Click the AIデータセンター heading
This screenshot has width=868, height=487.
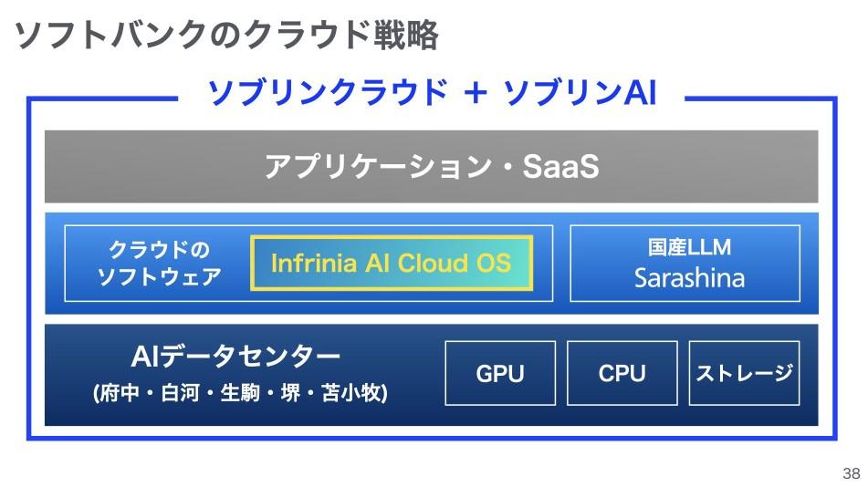(236, 355)
